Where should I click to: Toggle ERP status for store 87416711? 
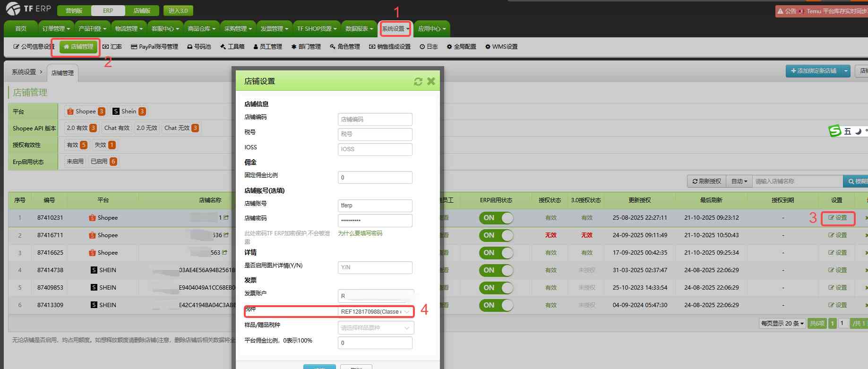(x=496, y=235)
